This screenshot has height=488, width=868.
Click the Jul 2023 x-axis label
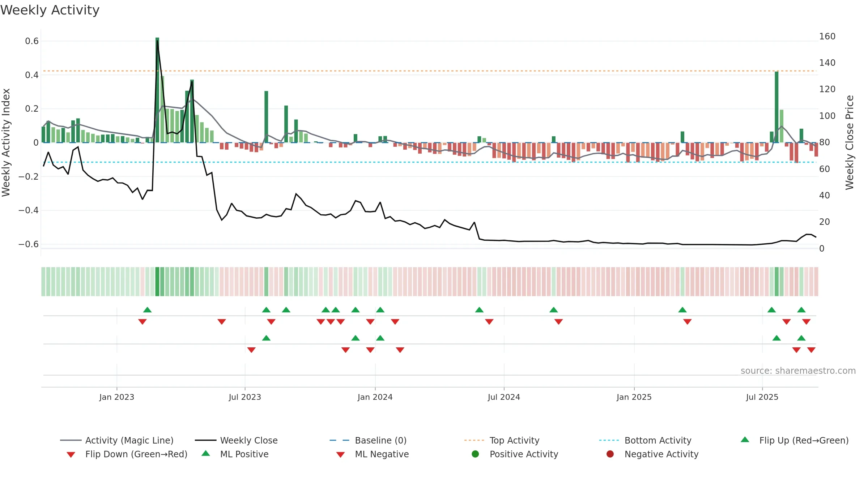pos(245,397)
